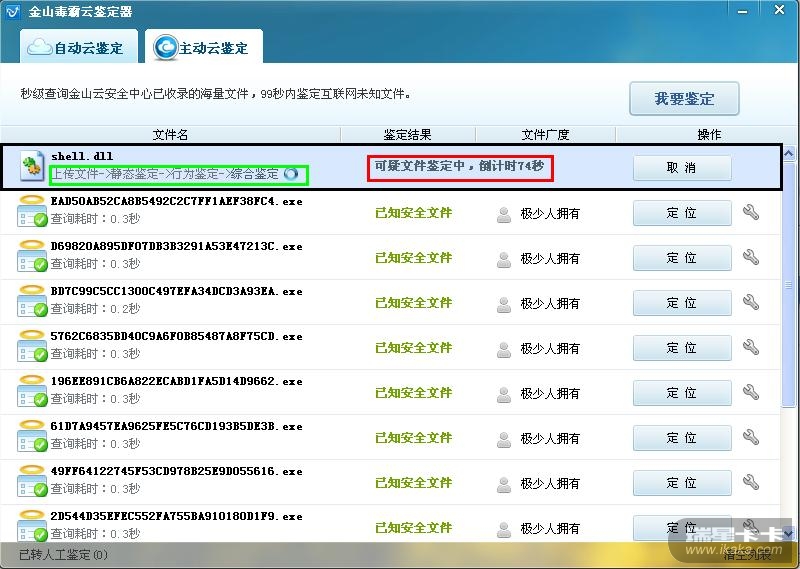Open wrench tool for 5762C6835BD40C9A6F0B85487A8F75CD.exe
Image resolution: width=800 pixels, height=569 pixels.
pos(751,347)
